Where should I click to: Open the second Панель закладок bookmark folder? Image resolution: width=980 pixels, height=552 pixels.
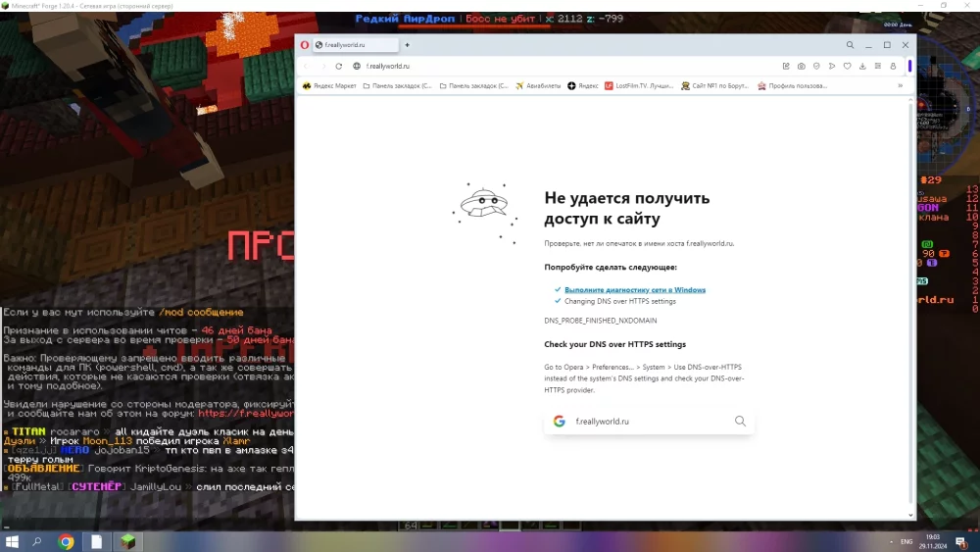tap(474, 86)
